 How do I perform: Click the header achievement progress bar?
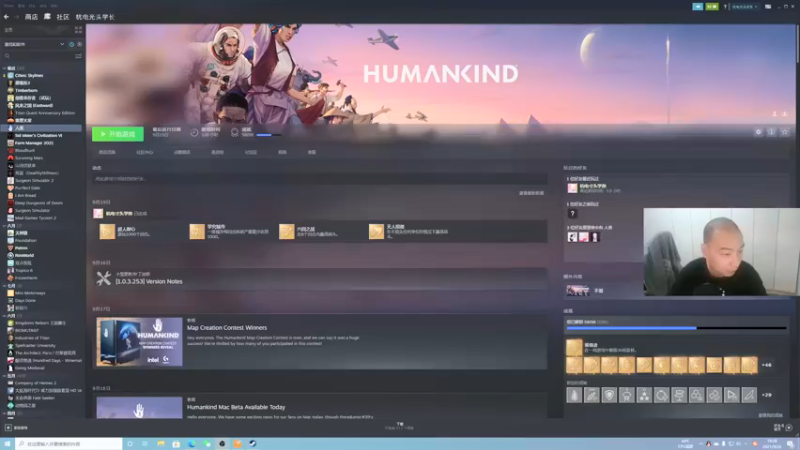pyautogui.click(x=268, y=135)
